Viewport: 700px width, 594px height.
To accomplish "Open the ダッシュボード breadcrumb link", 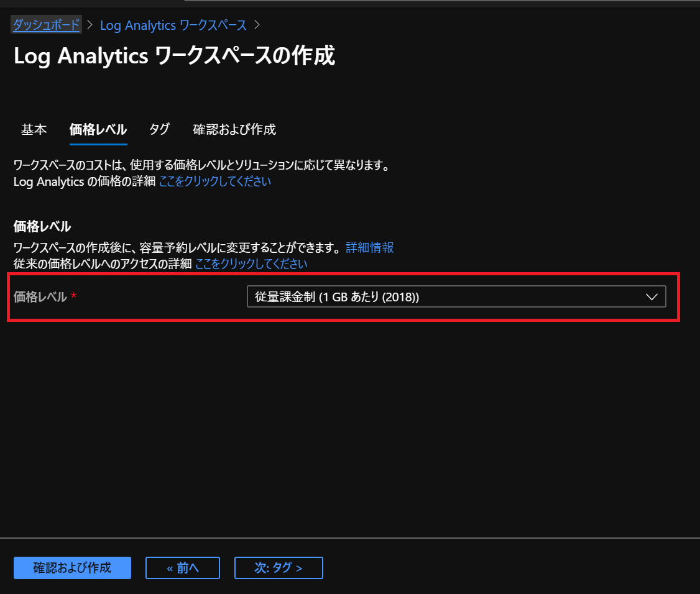I will [46, 25].
